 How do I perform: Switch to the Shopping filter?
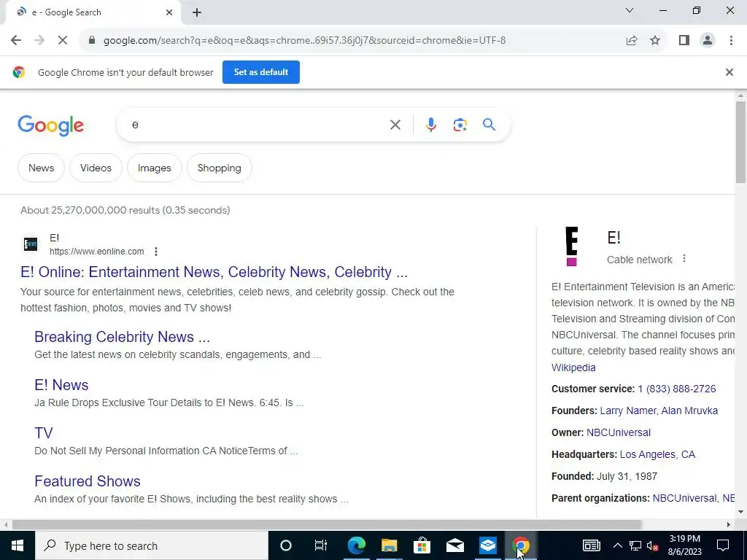pos(219,168)
